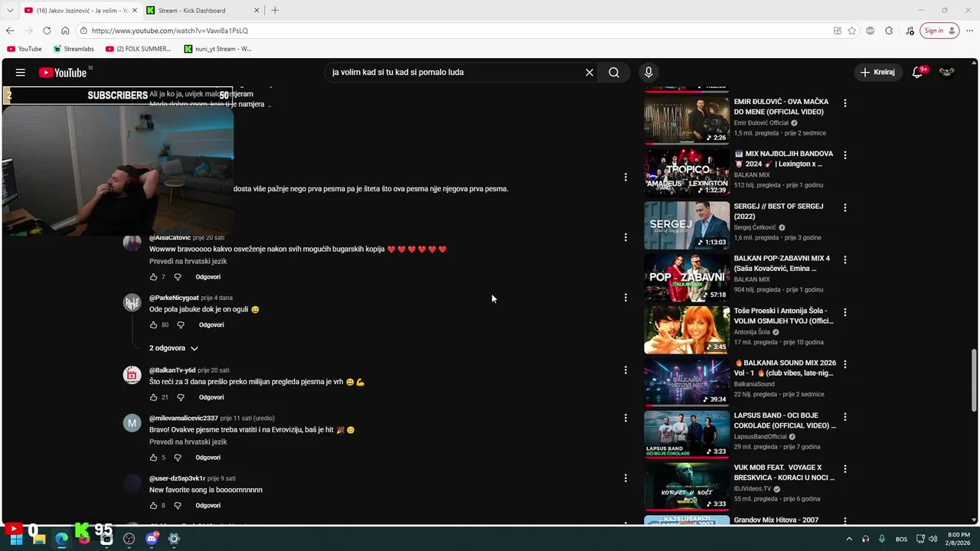Open OBS Studio from the taskbar

(129, 539)
